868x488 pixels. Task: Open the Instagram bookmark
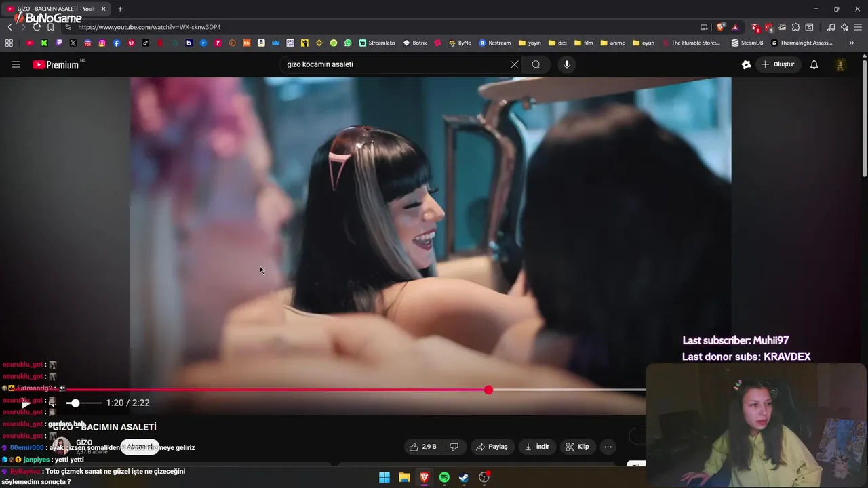[102, 43]
